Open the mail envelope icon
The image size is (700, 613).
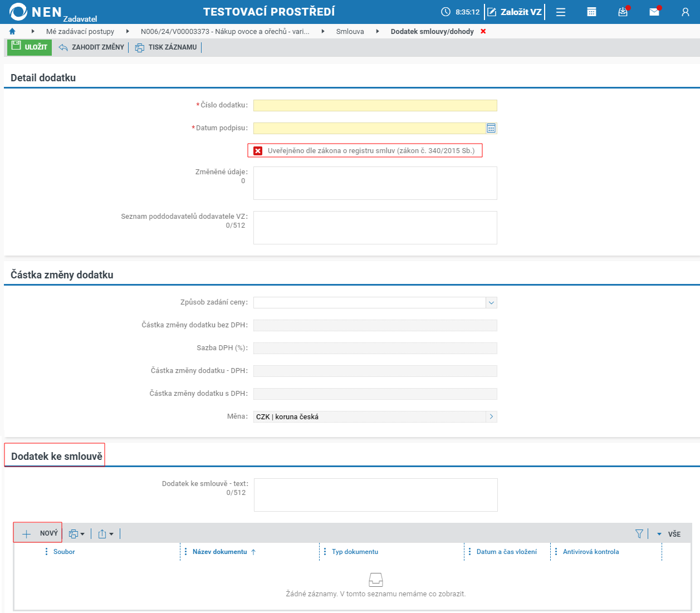pyautogui.click(x=654, y=12)
